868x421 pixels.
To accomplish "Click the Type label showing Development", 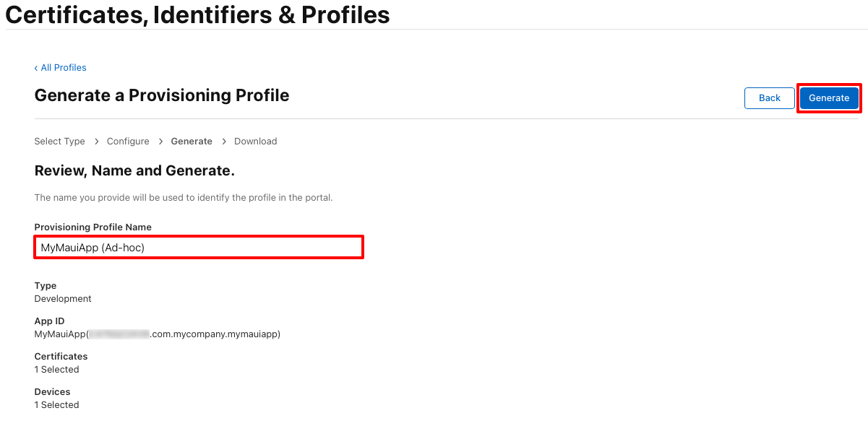I will [45, 285].
